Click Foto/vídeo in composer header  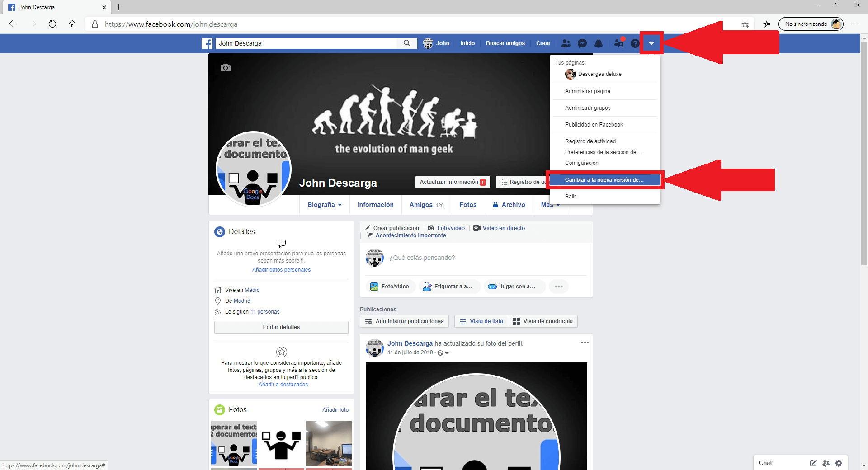coord(447,228)
